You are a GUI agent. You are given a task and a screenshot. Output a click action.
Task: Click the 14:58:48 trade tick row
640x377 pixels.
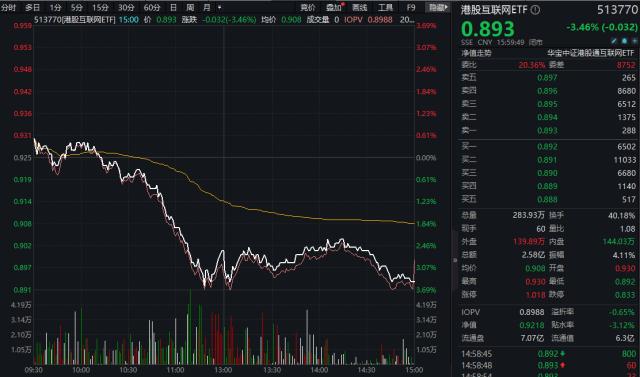[549, 365]
